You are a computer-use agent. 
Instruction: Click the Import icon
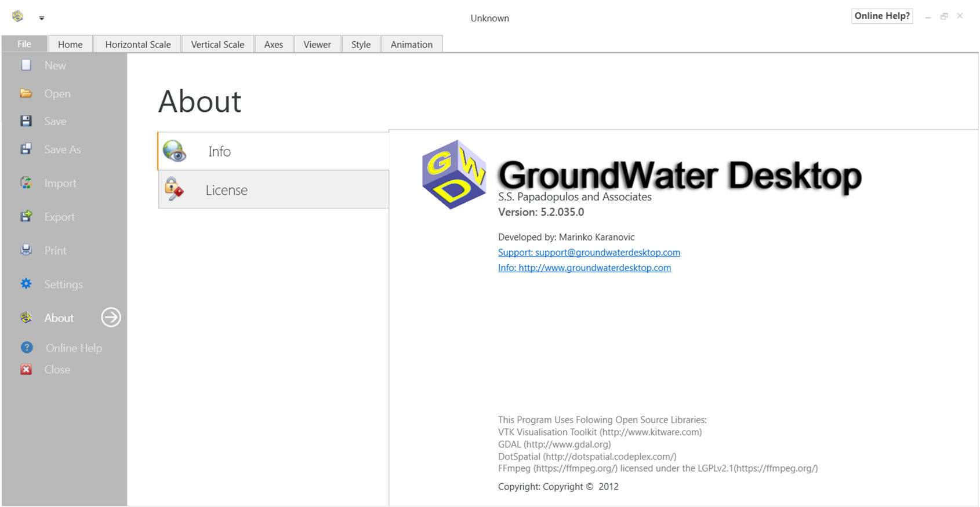[26, 183]
